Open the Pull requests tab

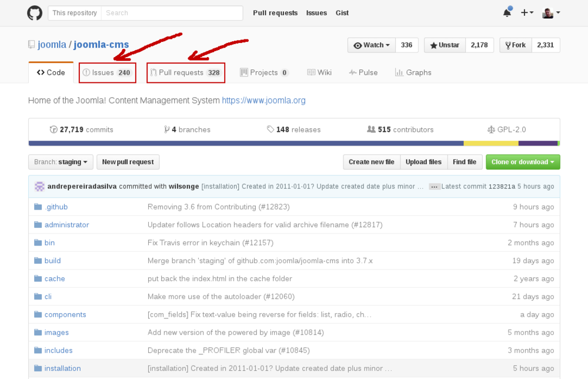pyautogui.click(x=185, y=72)
